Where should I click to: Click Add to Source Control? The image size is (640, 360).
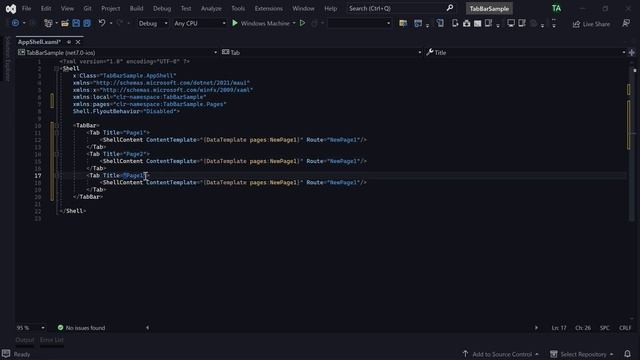point(501,354)
